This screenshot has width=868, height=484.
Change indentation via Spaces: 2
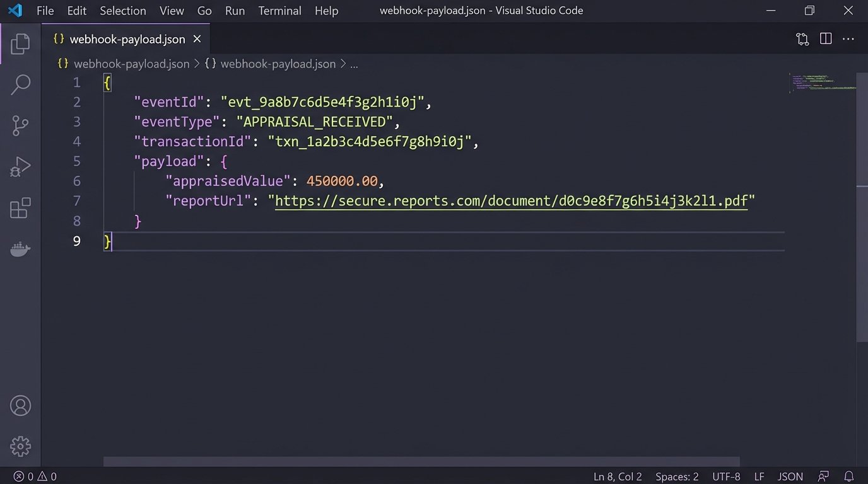pyautogui.click(x=676, y=476)
